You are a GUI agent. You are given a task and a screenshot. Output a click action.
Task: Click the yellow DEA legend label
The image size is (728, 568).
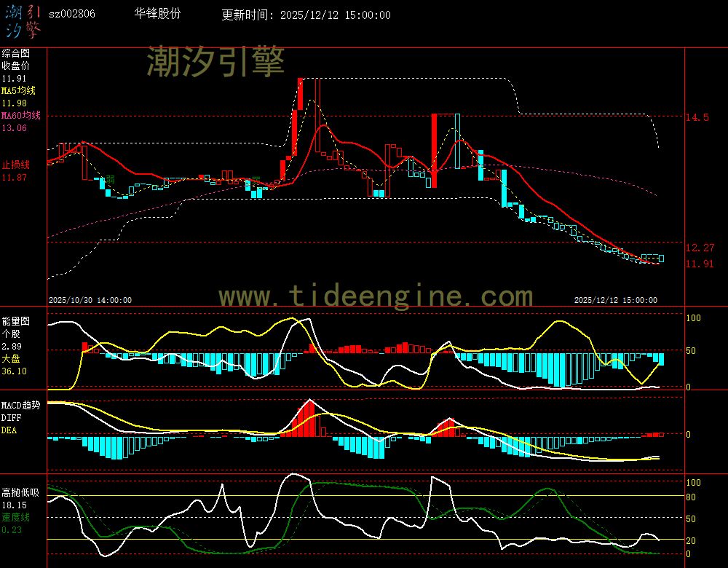pyautogui.click(x=9, y=430)
